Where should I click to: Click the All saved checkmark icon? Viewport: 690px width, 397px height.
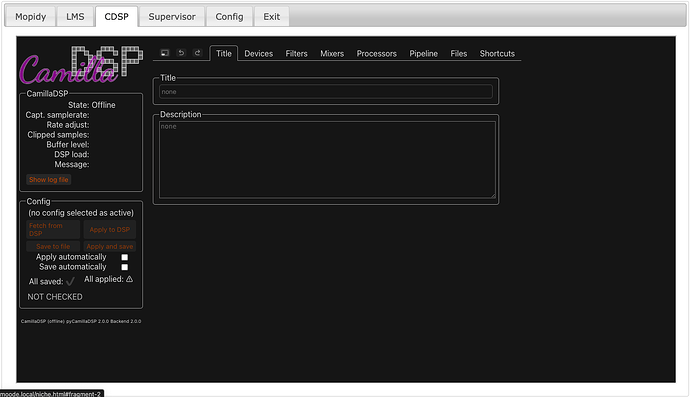point(70,281)
